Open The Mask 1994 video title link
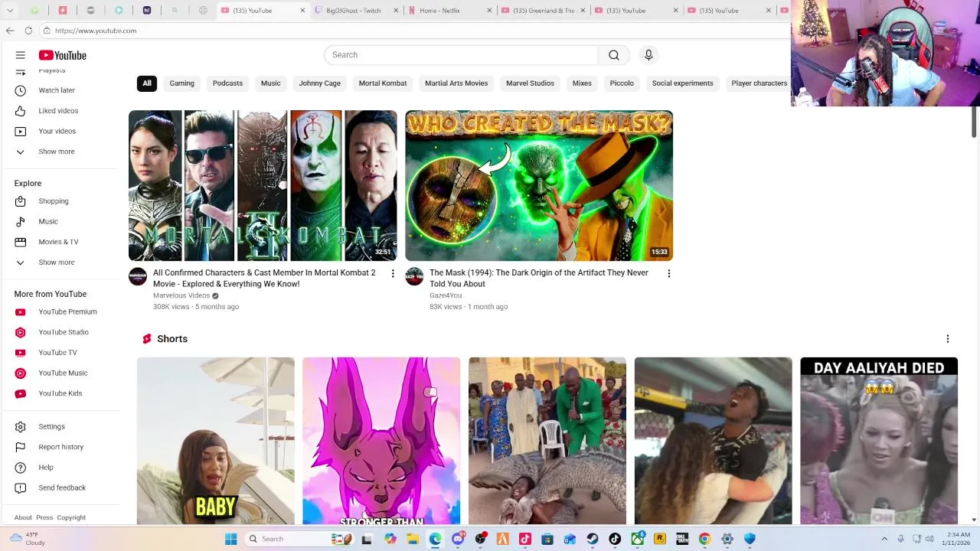Screen dimensions: 980x551 539,279
